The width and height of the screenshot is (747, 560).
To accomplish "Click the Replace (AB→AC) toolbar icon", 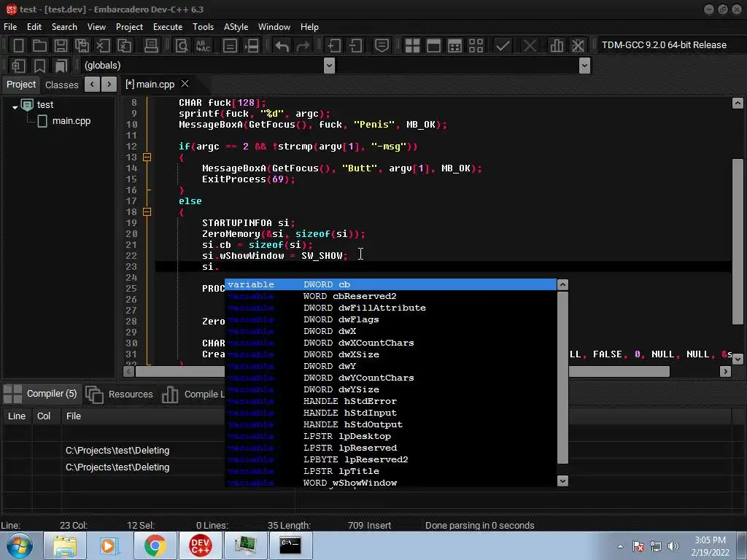I will click(x=203, y=45).
